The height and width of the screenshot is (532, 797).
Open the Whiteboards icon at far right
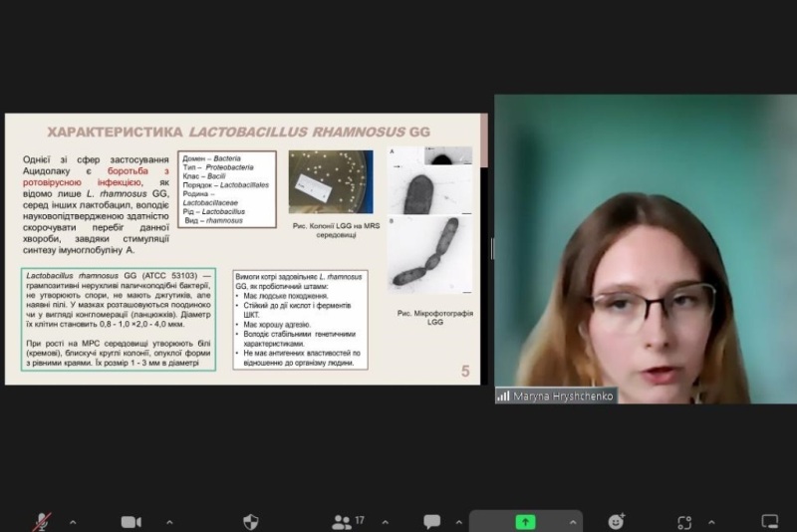769,521
